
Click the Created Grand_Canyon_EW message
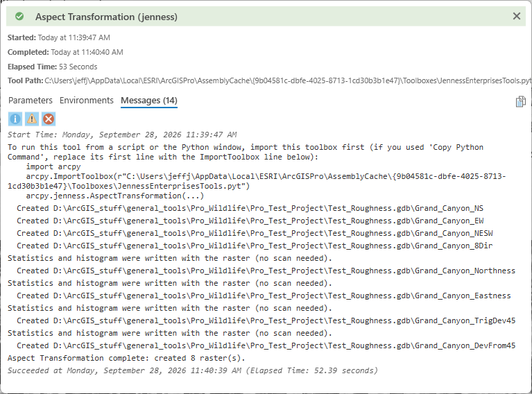click(250, 221)
